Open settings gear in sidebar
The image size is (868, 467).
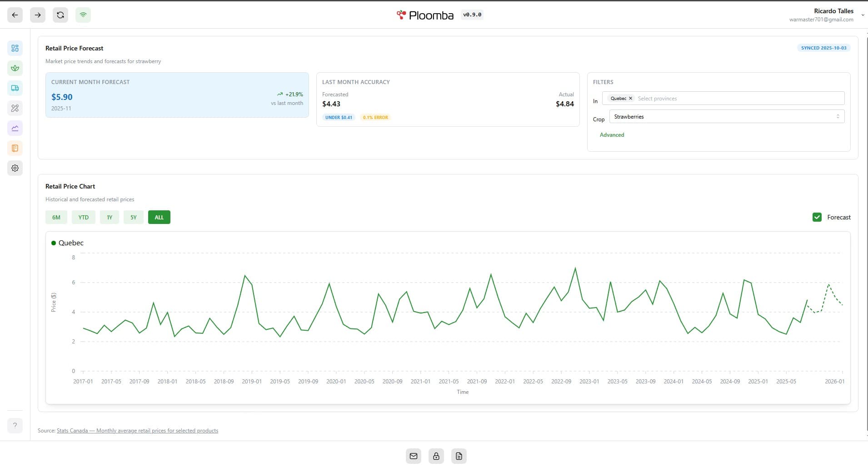coord(15,168)
